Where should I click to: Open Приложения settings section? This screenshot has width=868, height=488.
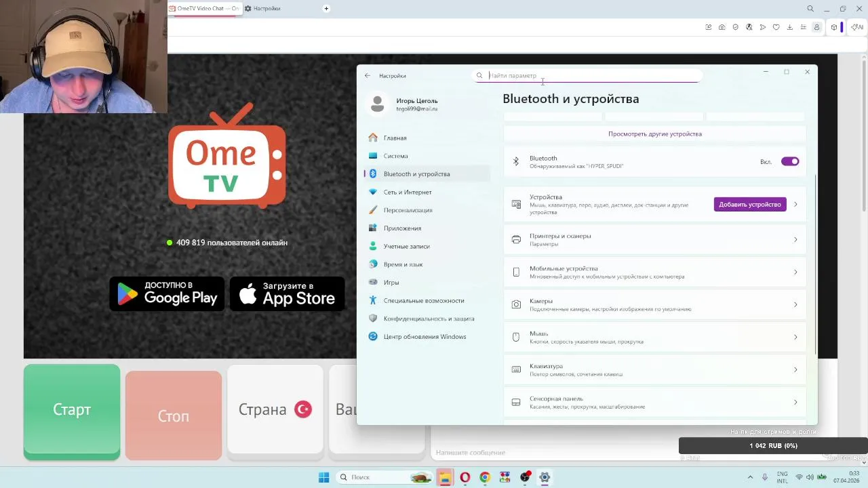427,228
